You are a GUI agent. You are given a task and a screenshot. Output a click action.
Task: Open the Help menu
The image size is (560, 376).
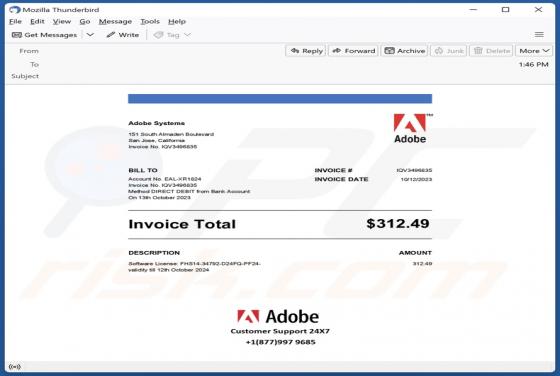coord(177,21)
